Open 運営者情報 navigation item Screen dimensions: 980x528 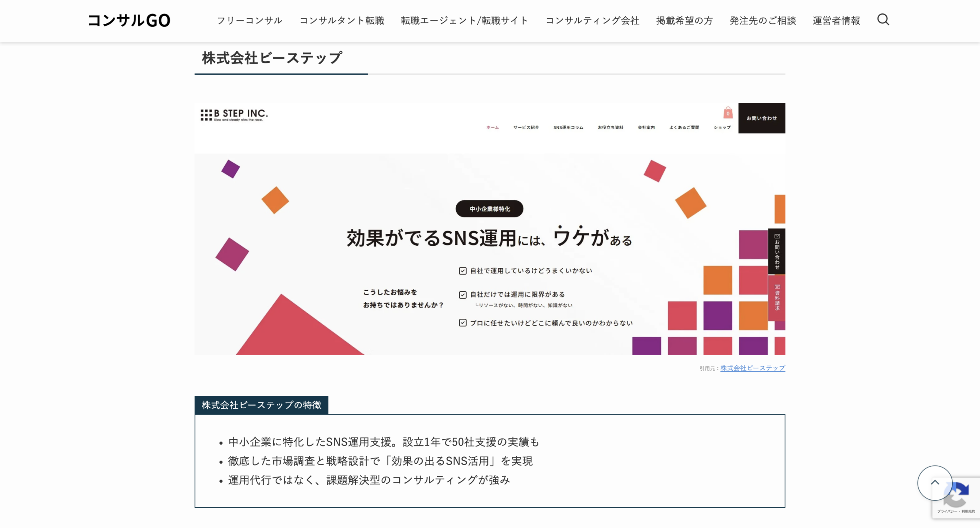point(836,20)
